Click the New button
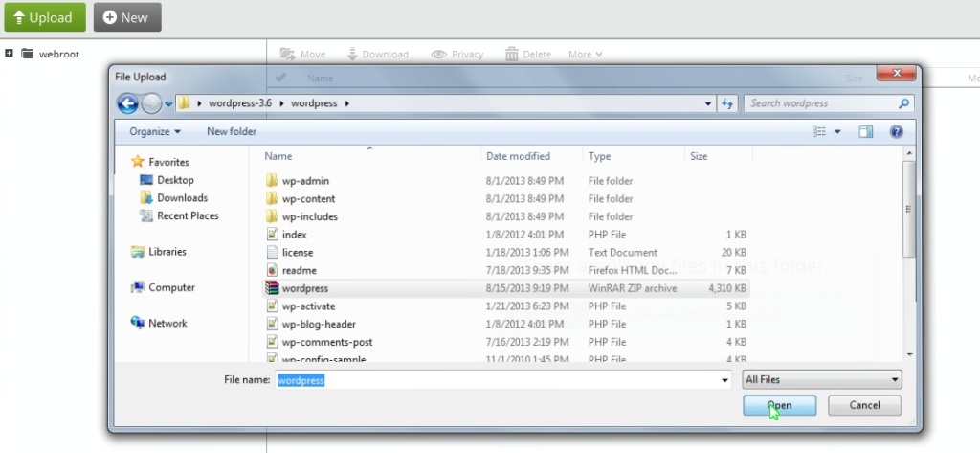This screenshot has width=980, height=453. click(127, 17)
